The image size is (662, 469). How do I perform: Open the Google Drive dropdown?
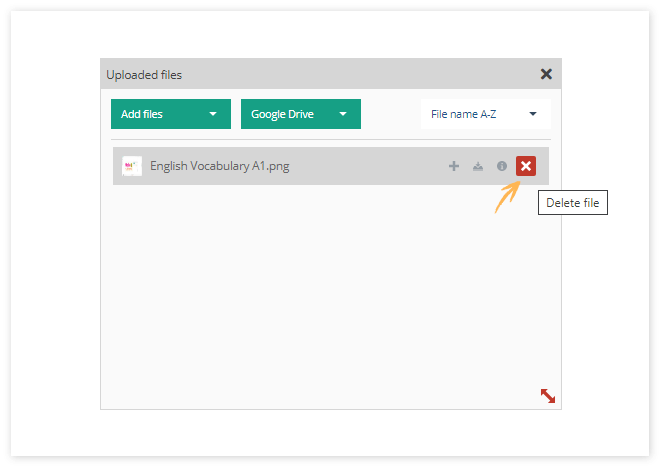301,114
